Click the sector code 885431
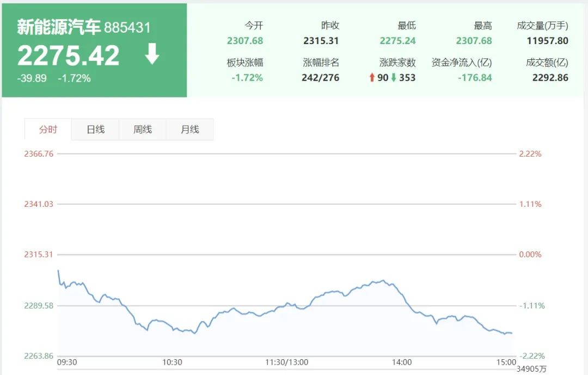The width and height of the screenshot is (588, 375). [127, 28]
